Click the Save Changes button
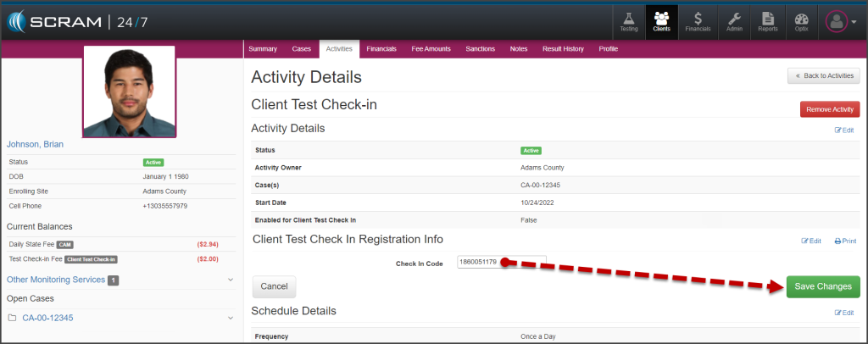Image resolution: width=868 pixels, height=344 pixels. pyautogui.click(x=822, y=286)
